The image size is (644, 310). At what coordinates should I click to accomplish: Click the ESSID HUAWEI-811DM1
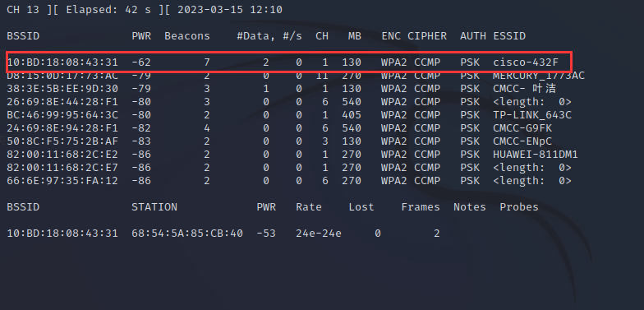pyautogui.click(x=536, y=155)
